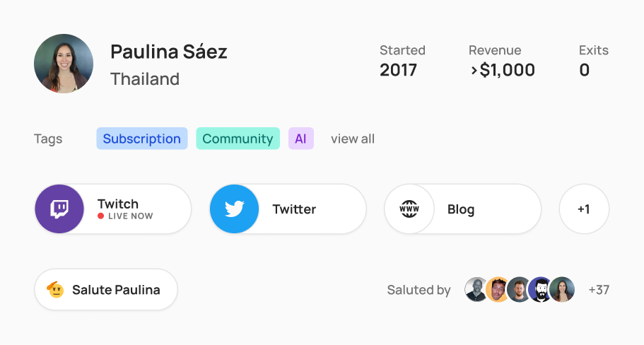Open the Blog link

[x=463, y=209]
